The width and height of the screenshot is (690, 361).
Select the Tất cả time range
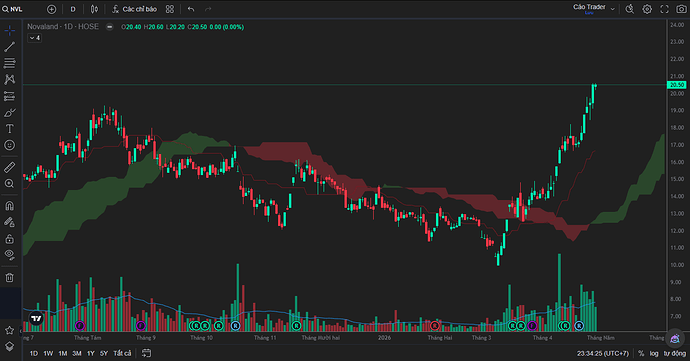[122, 353]
